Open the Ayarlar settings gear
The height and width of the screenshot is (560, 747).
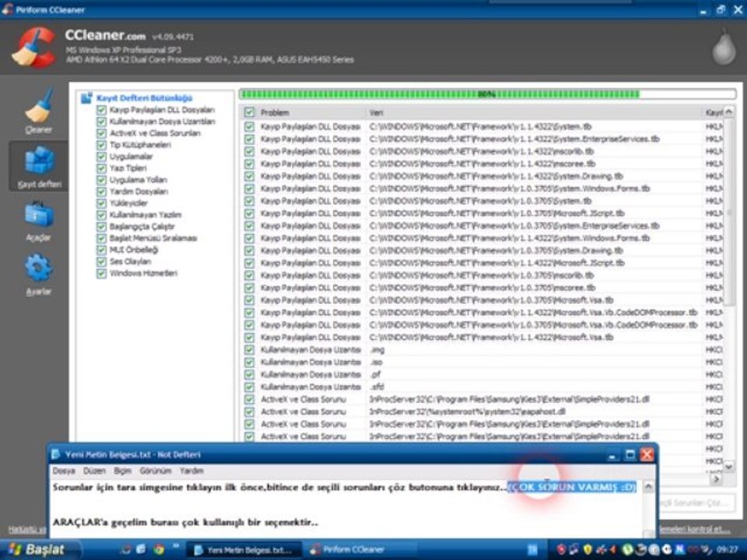pyautogui.click(x=39, y=274)
